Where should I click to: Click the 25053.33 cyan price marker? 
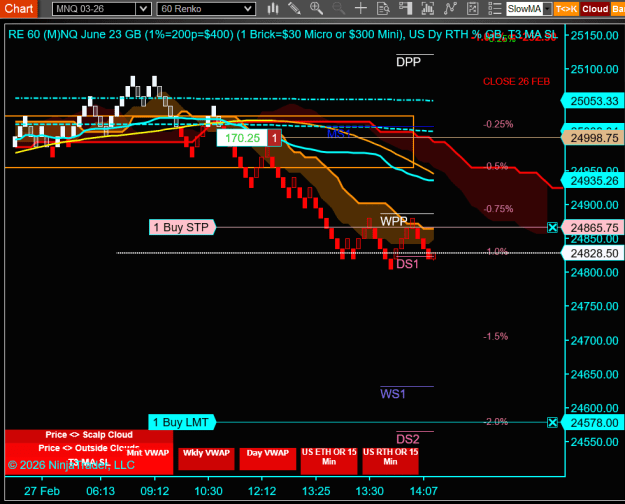pyautogui.click(x=593, y=101)
